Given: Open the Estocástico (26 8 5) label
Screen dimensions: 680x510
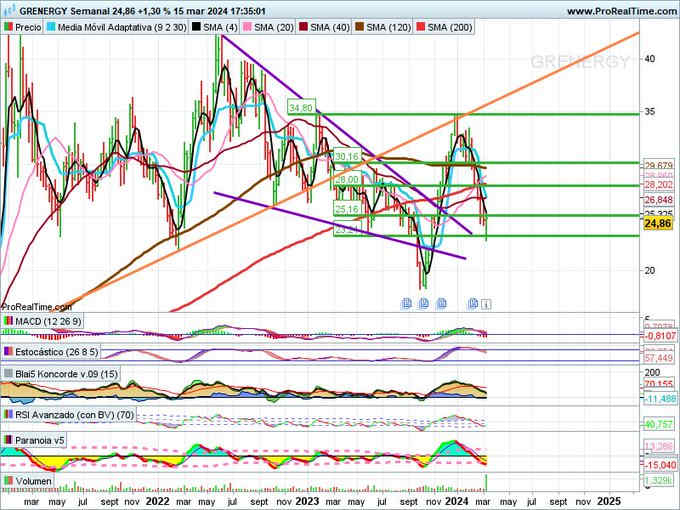Looking at the screenshot, I should [57, 352].
